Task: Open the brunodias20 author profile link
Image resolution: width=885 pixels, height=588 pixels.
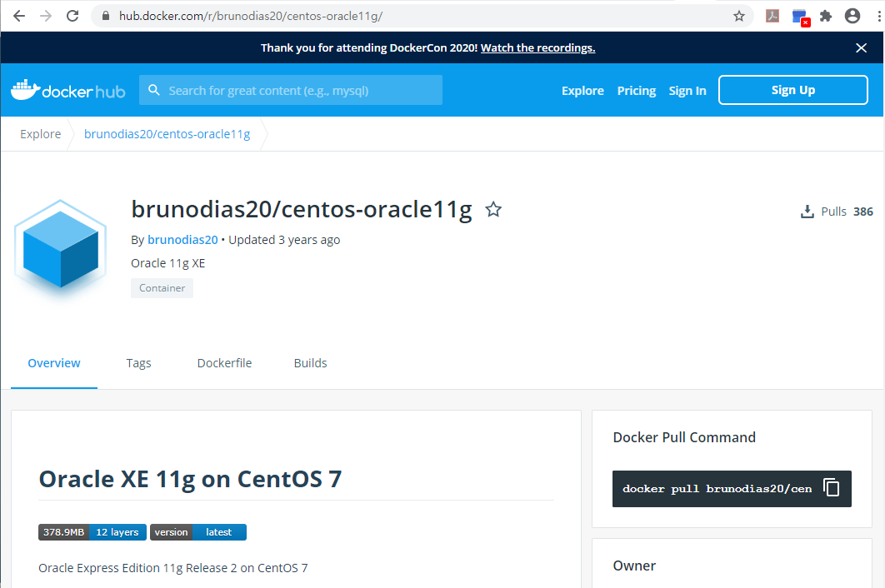Action: click(x=182, y=240)
